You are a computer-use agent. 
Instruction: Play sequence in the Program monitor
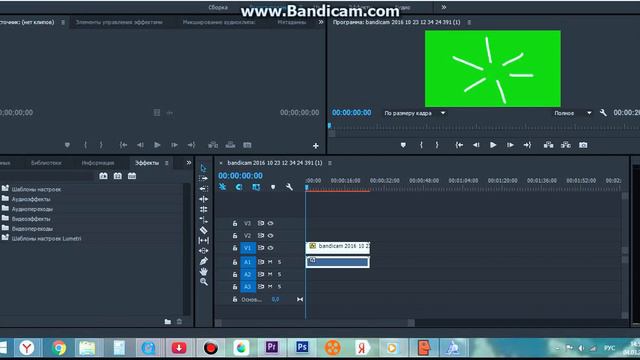click(x=493, y=145)
